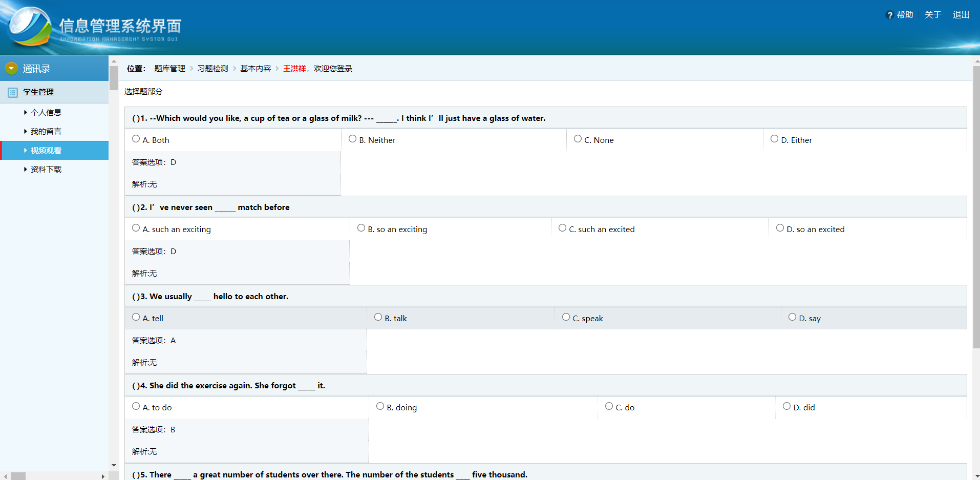
Task: Pick answer D. say
Action: pyautogui.click(x=792, y=317)
